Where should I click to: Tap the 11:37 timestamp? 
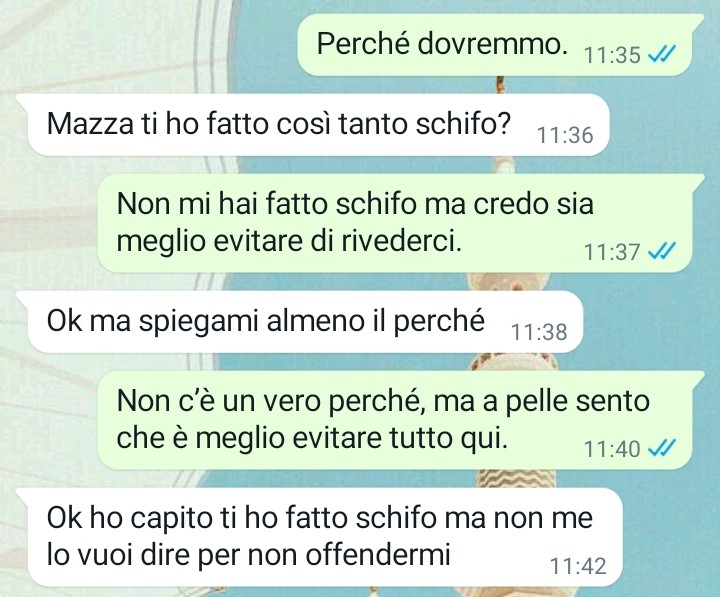(x=612, y=252)
